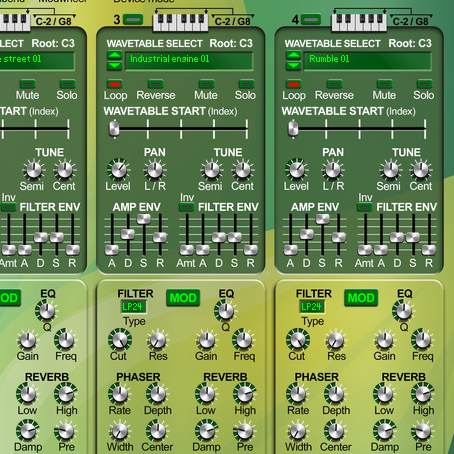Click the Reverb High knob in layer 3
This screenshot has width=454, height=454.
click(245, 394)
